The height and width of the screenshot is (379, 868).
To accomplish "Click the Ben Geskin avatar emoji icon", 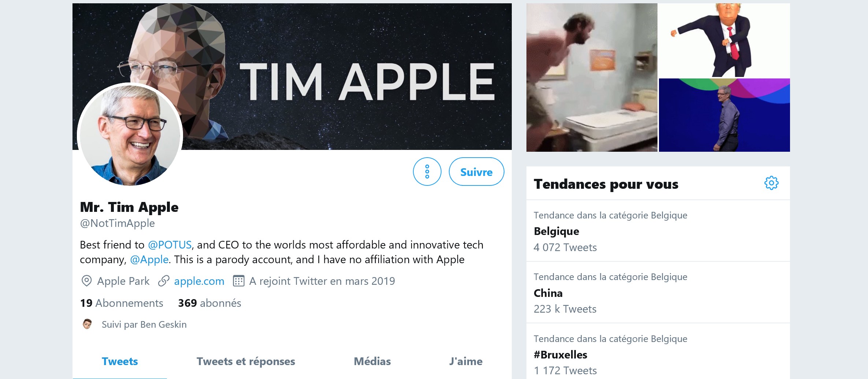I will (87, 324).
